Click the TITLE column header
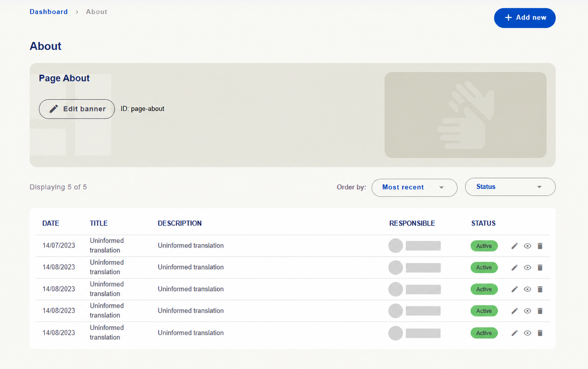588x369 pixels. 99,223
